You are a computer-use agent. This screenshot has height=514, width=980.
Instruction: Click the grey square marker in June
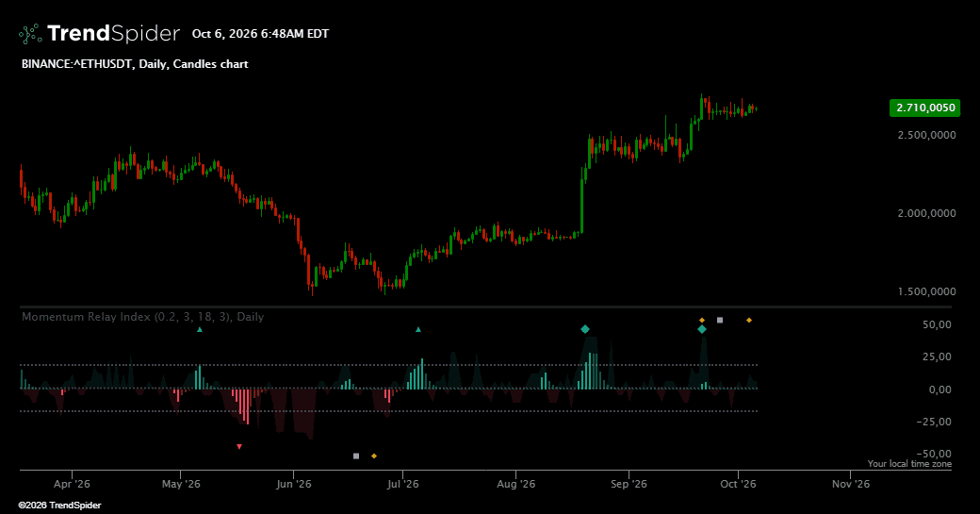pyautogui.click(x=356, y=456)
